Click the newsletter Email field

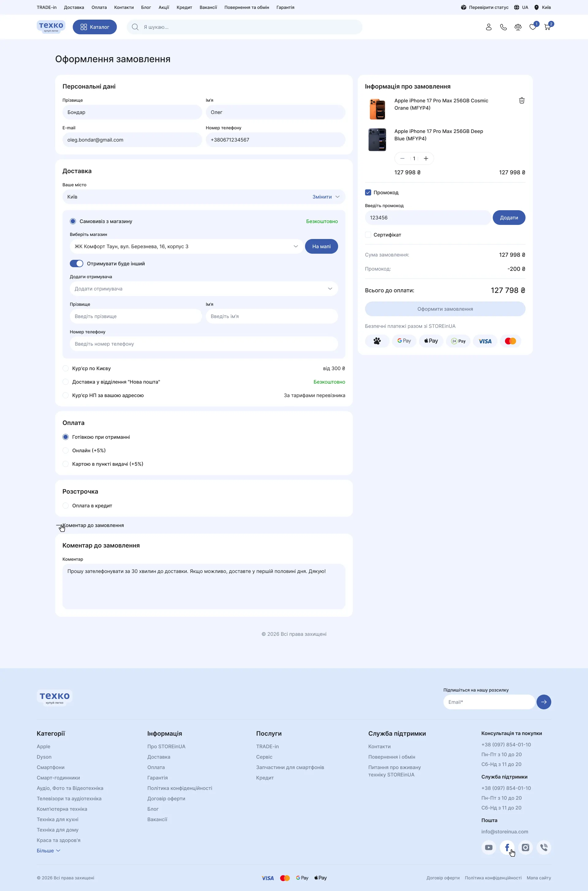click(x=489, y=702)
